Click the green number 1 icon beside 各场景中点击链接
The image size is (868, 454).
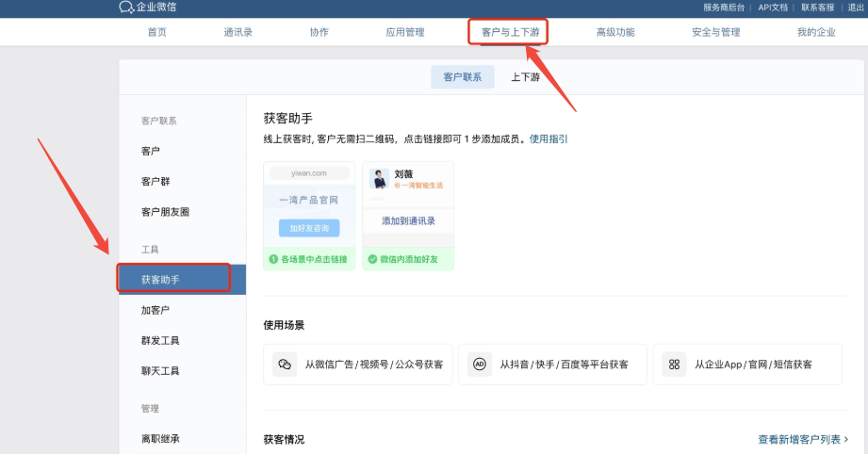pos(273,259)
